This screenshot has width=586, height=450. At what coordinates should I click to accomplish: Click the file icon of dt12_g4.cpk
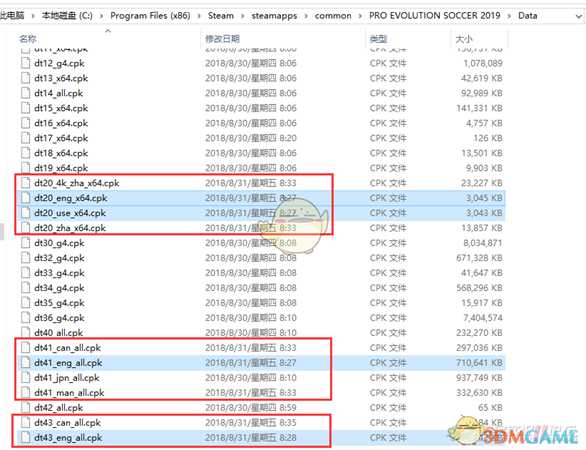(x=25, y=63)
